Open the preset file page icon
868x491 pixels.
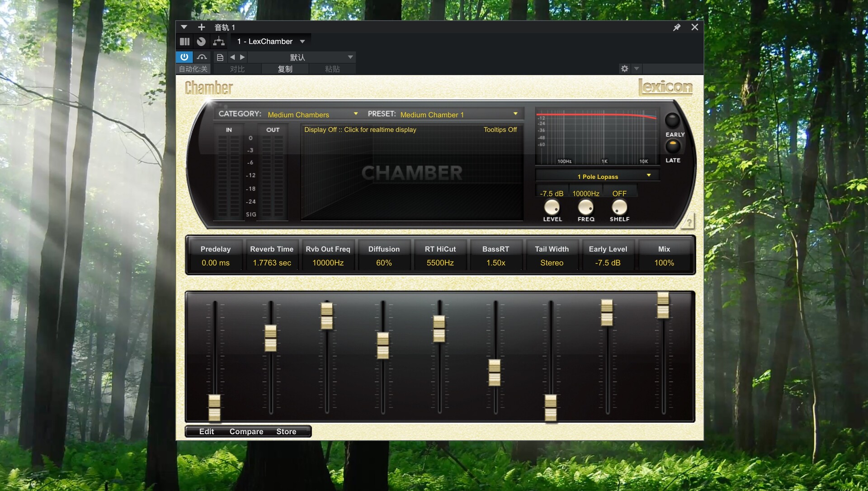coord(220,57)
